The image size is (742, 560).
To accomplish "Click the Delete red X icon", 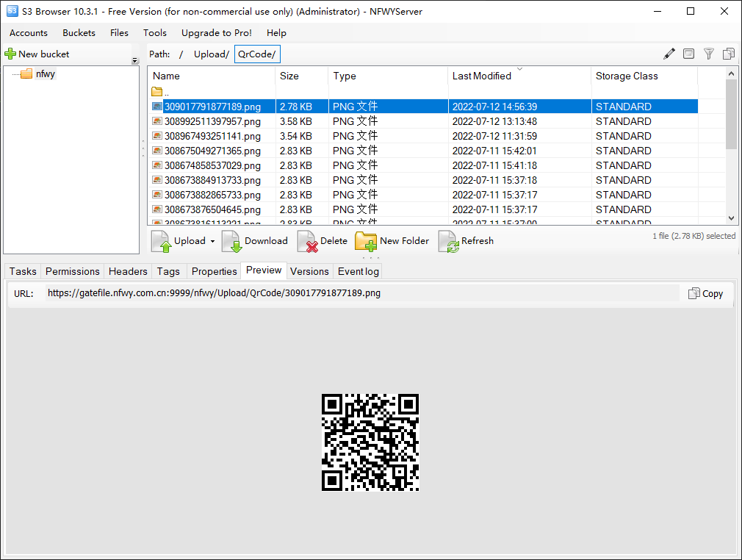I will tap(307, 241).
